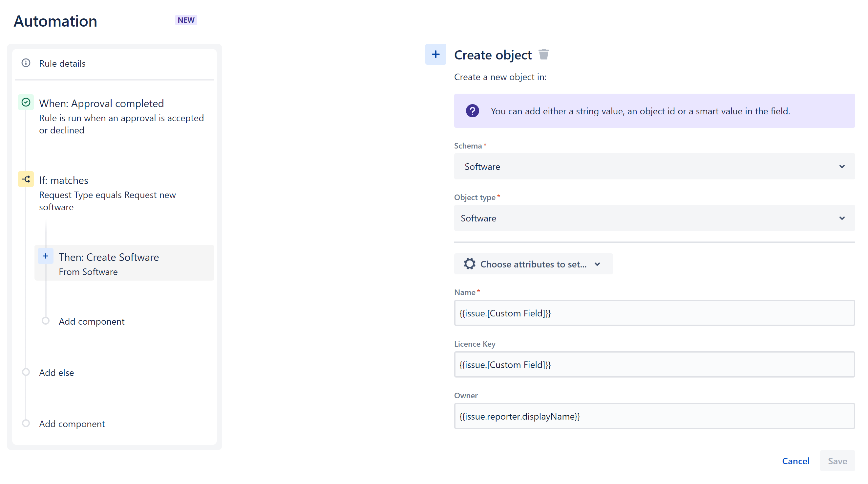Click the green check icon on Approval completed
Viewport: 868px width, 484px height.
pyautogui.click(x=26, y=102)
